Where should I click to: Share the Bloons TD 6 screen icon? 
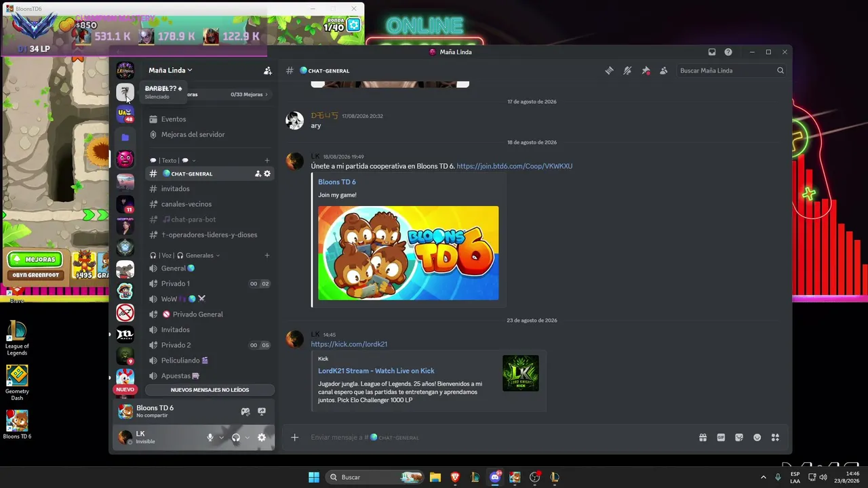[x=262, y=411]
